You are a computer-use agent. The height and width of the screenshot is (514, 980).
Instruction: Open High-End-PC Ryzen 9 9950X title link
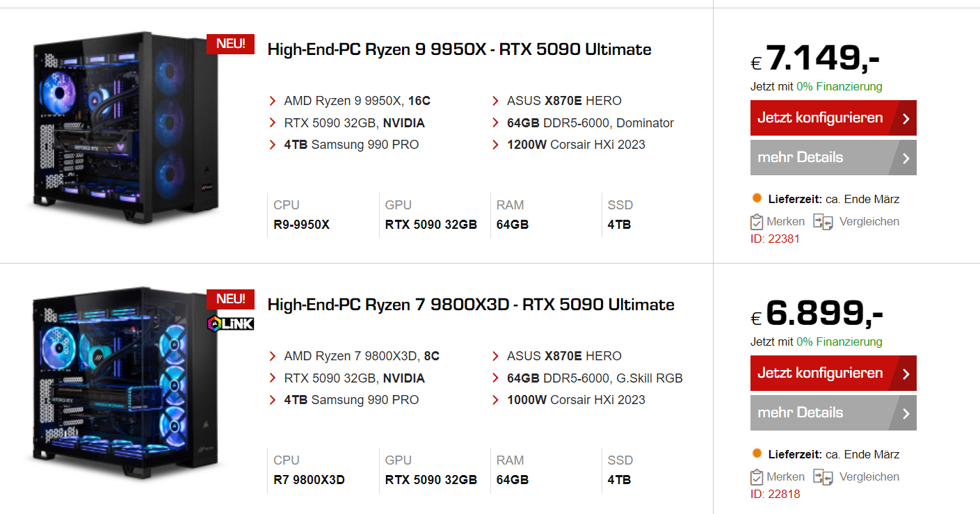tap(459, 49)
